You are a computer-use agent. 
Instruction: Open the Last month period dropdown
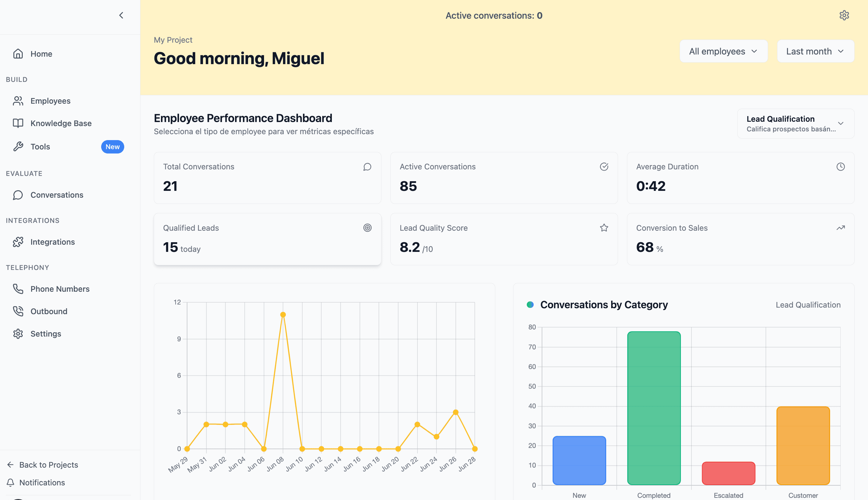[815, 51]
